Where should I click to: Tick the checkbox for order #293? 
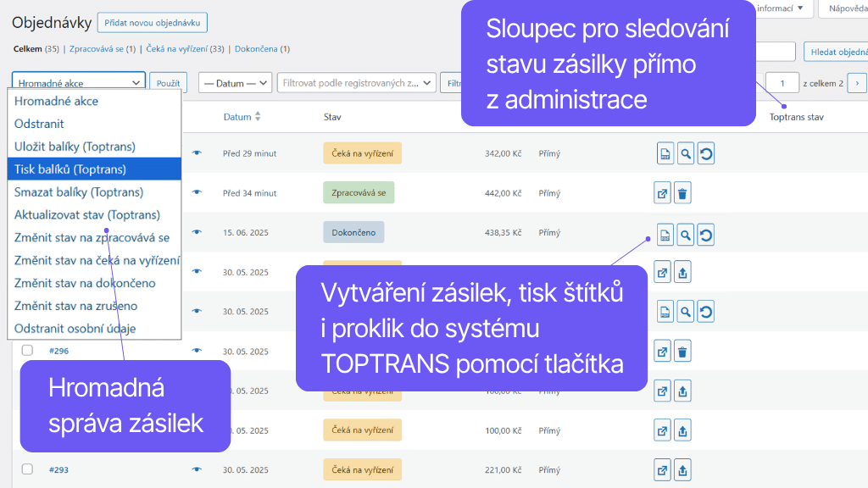tap(26, 469)
